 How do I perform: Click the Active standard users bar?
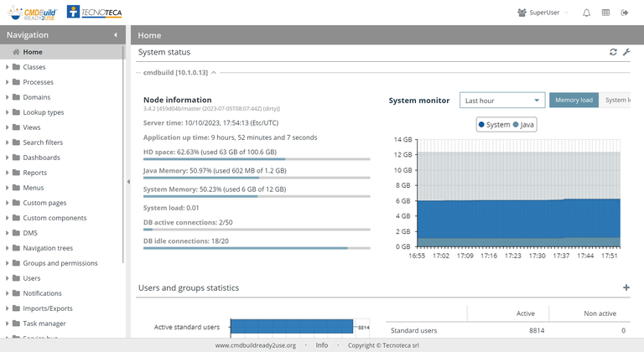(x=292, y=327)
